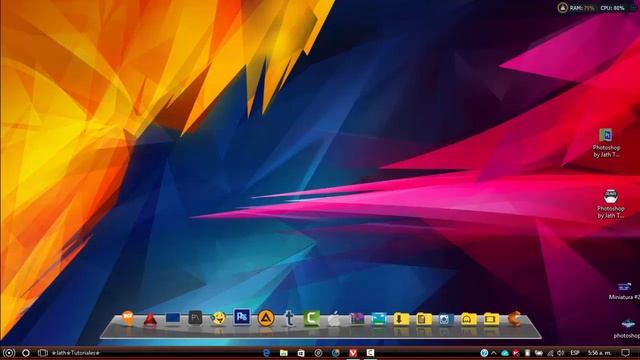Open the clock showing 5:56 a. m.

coord(599,353)
